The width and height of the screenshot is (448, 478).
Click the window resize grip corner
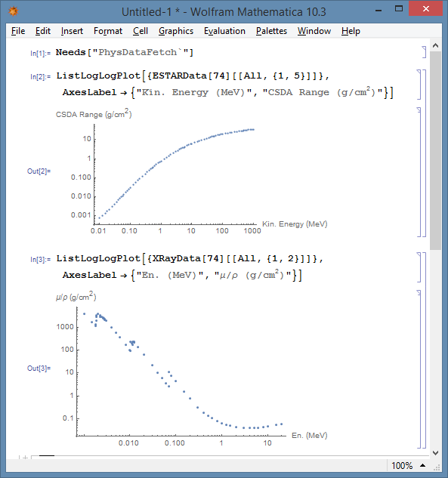437,467
